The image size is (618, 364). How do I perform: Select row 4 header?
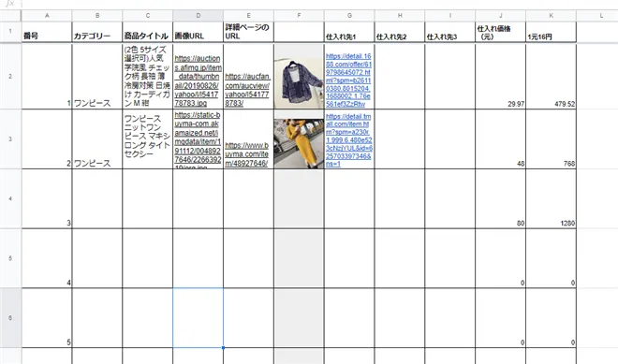click(10, 198)
